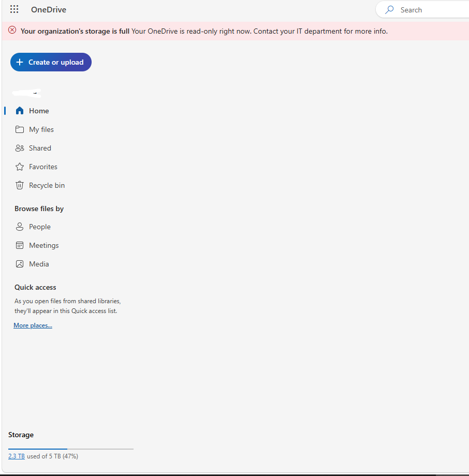
Task: Click the My files folder icon
Action: 20,130
